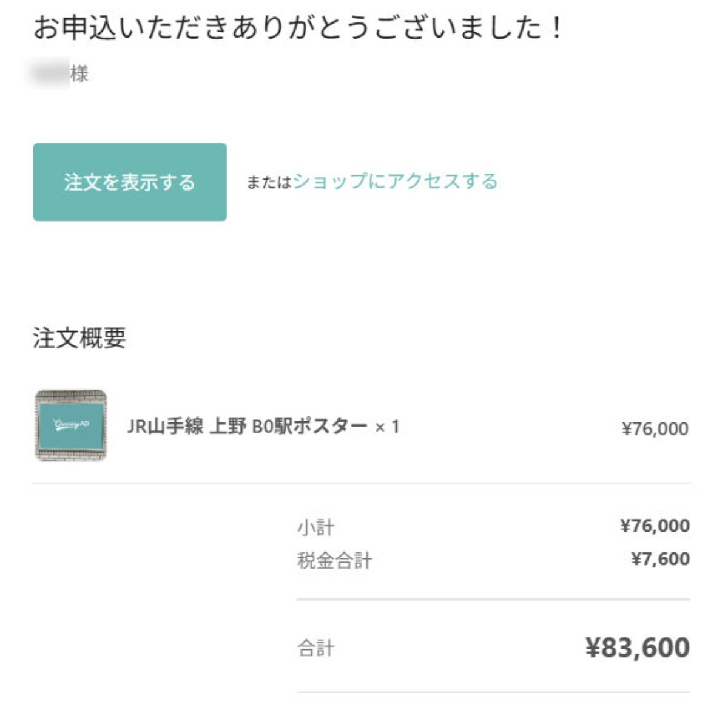Click the ¥76,000 amount beside 小計
728x701 pixels.
(655, 526)
